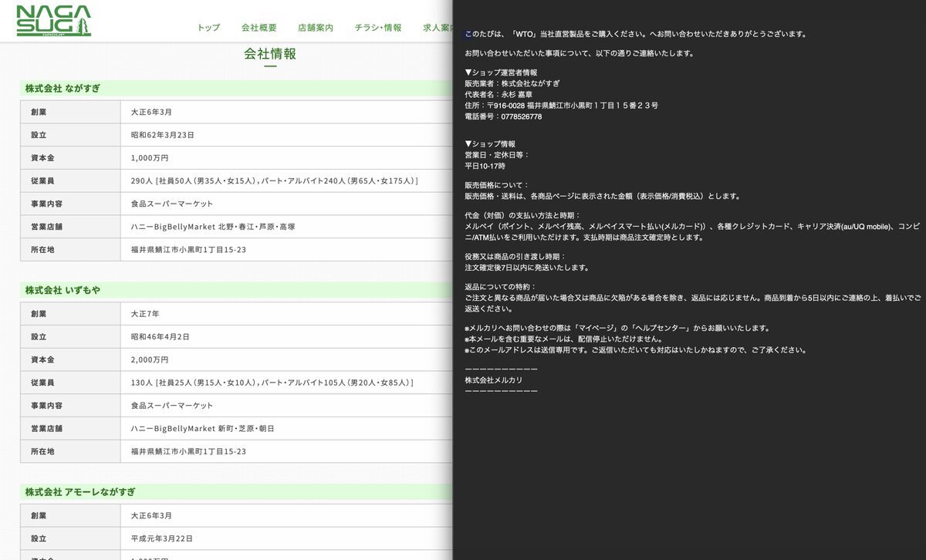Select the 平成元年3月22日 establishment date
This screenshot has height=560, width=926.
162,538
